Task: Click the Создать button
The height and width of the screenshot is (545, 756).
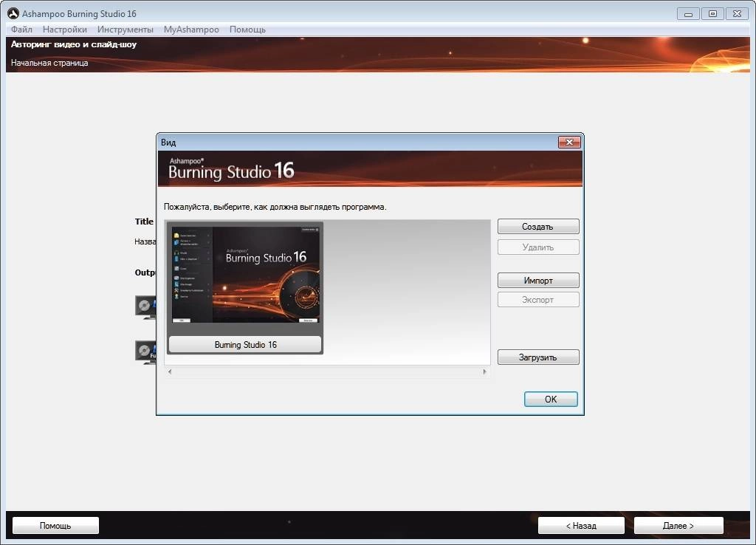Action: pos(538,227)
